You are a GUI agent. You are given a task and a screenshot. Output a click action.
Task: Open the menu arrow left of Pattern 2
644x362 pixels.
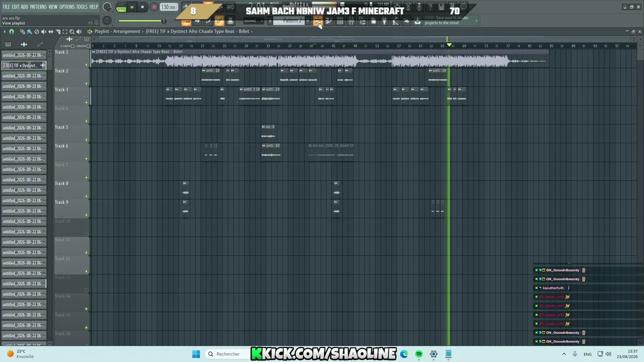[270, 21]
